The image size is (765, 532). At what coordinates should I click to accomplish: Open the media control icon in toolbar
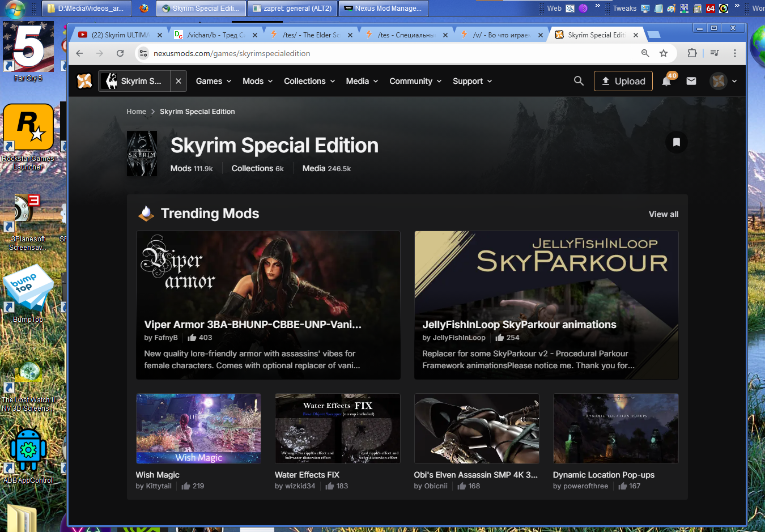point(715,53)
